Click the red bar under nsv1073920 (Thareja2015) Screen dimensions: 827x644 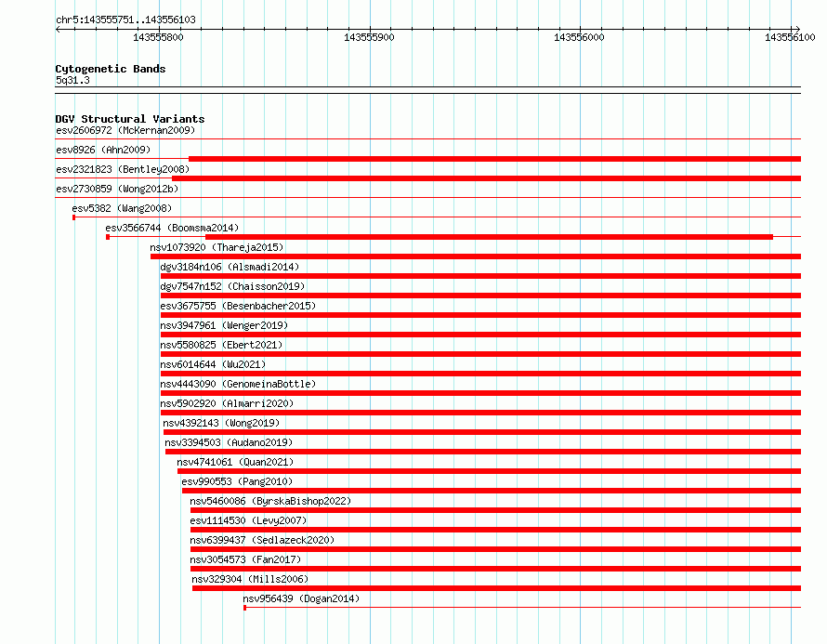tap(476, 256)
